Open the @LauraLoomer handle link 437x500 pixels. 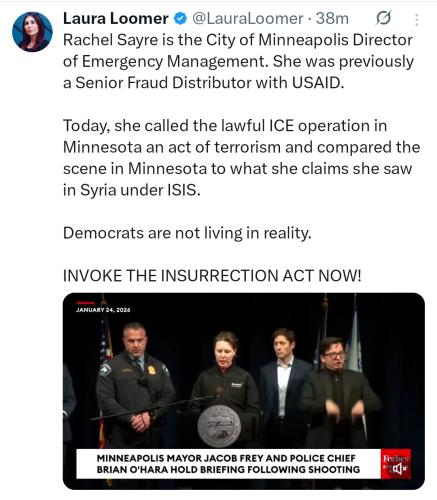(x=248, y=19)
